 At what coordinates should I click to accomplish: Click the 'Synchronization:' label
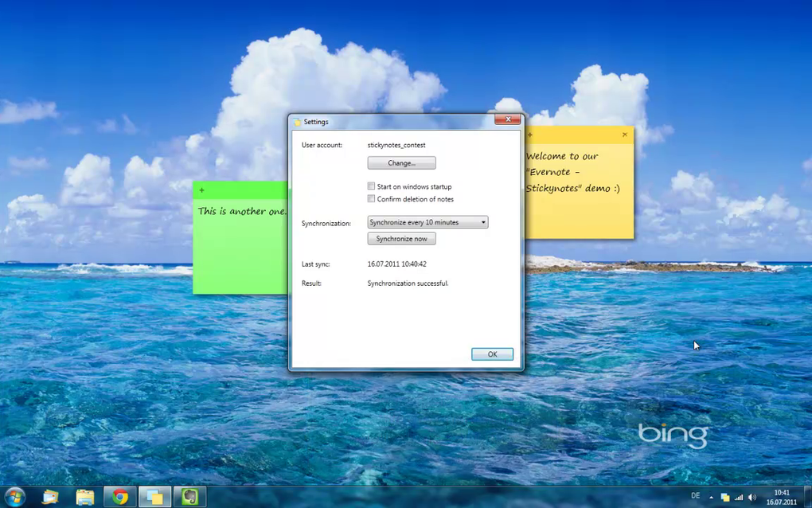click(326, 223)
